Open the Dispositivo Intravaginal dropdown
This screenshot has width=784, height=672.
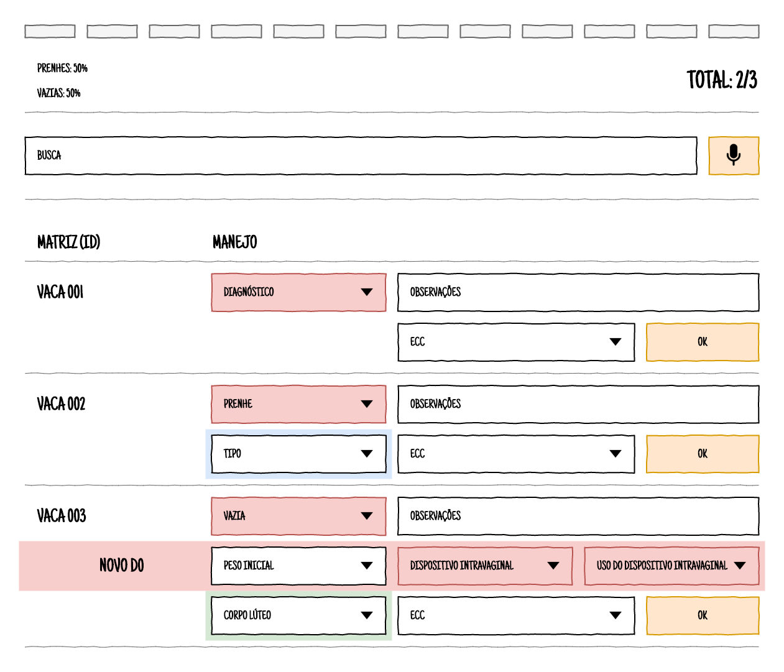[485, 566]
